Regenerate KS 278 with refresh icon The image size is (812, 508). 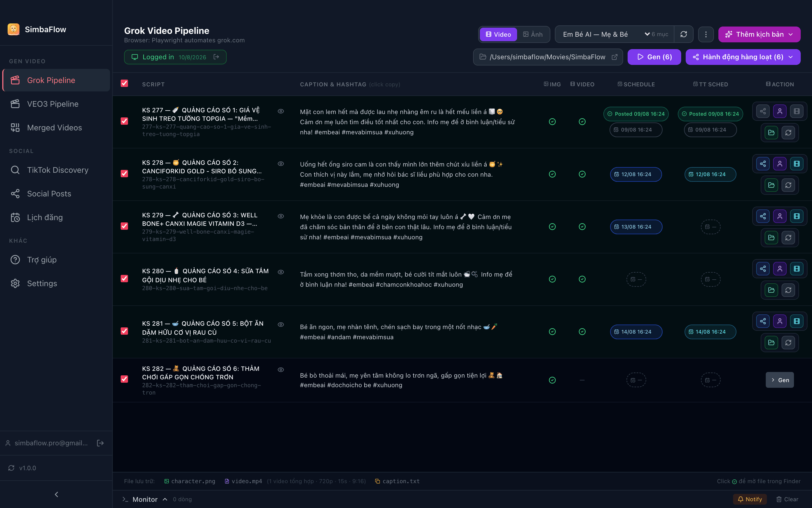788,185
